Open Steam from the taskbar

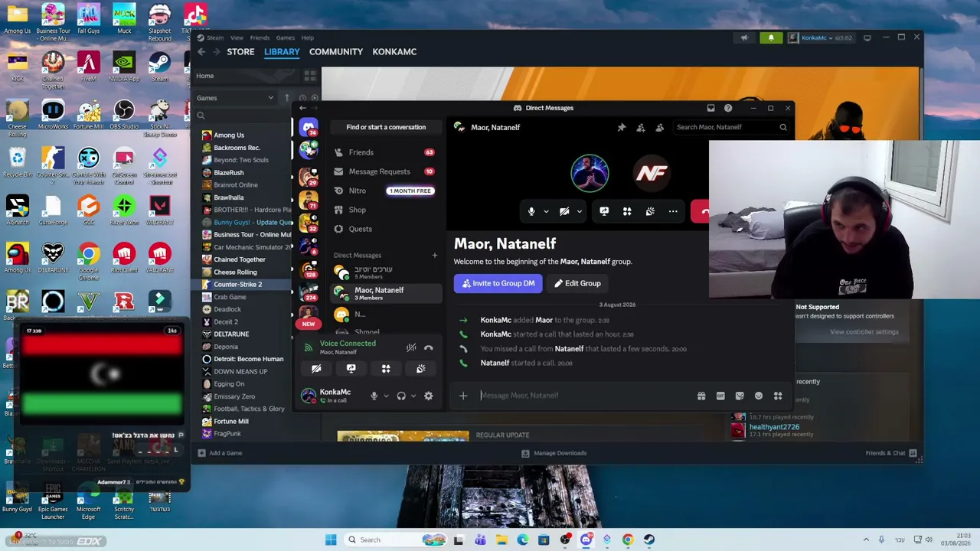tap(648, 540)
